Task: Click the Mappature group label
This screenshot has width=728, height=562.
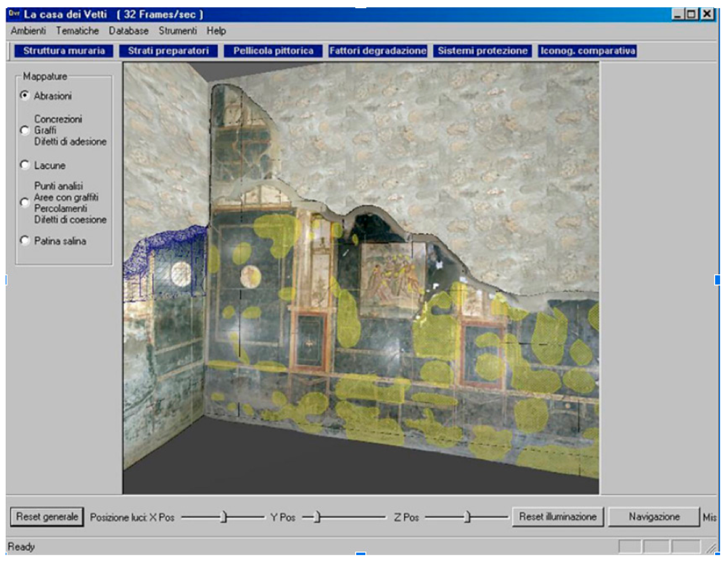Action: pos(45,76)
